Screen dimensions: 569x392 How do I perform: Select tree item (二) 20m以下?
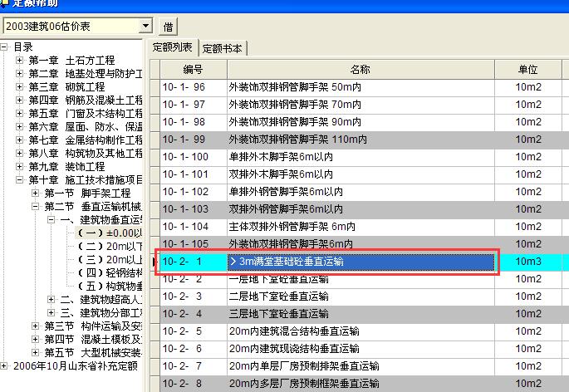pyautogui.click(x=109, y=247)
